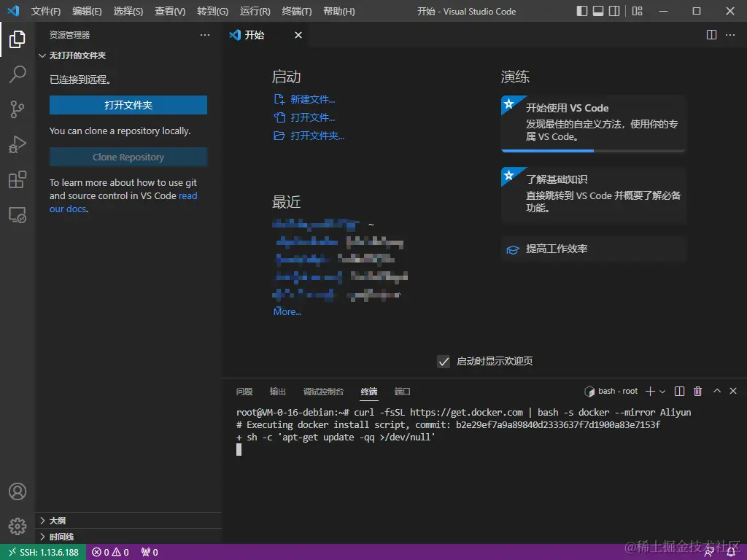Open Customize Layout icon
Image resolution: width=747 pixels, height=560 pixels.
(x=637, y=11)
